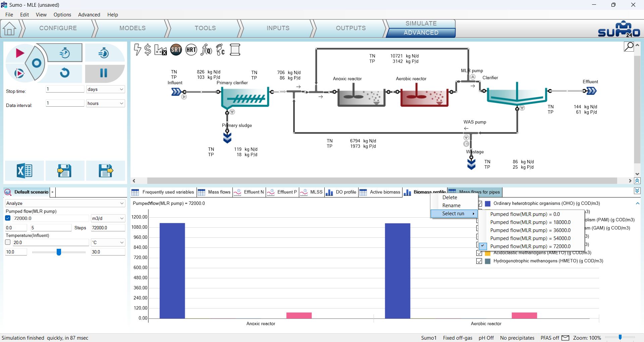Click the Influent arrow unit on the flowsheet
644x342 pixels.
point(176,92)
